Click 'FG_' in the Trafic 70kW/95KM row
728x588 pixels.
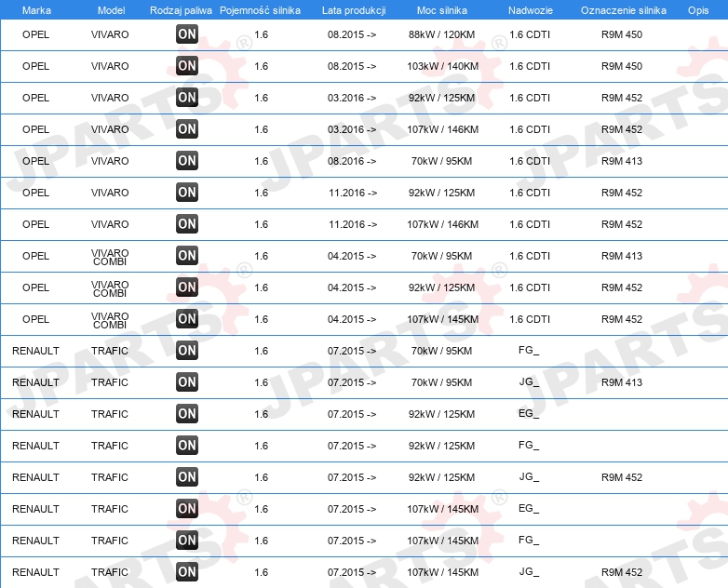pos(529,350)
